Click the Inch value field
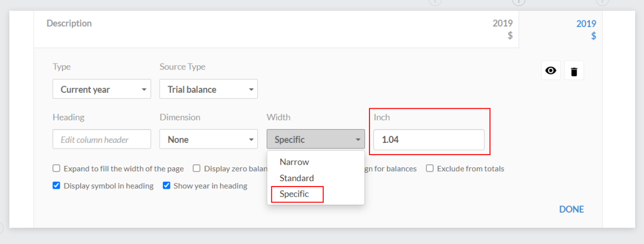Image resolution: width=644 pixels, height=244 pixels. [x=429, y=140]
